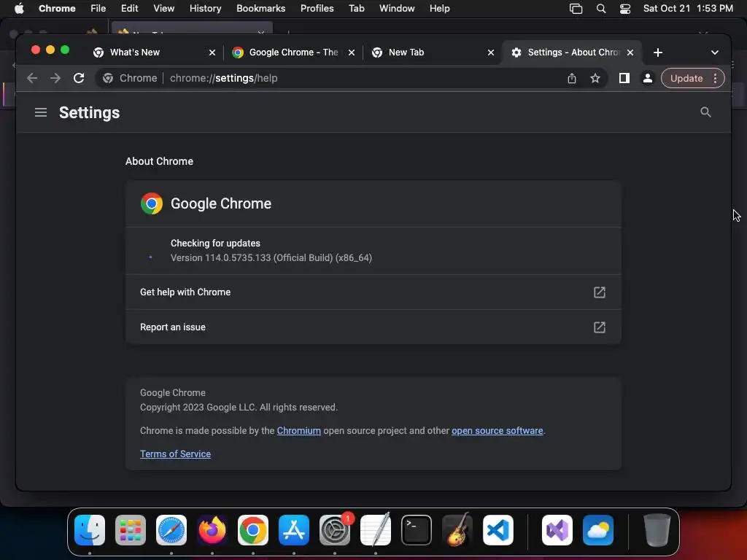Expand the tab search chevron
This screenshot has height=560, width=747.
[x=715, y=52]
